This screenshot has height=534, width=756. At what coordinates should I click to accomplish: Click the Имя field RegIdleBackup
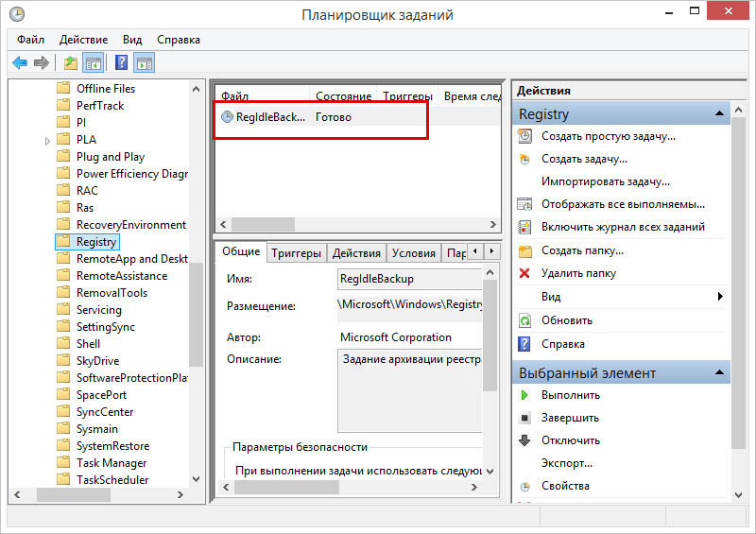tap(409, 279)
